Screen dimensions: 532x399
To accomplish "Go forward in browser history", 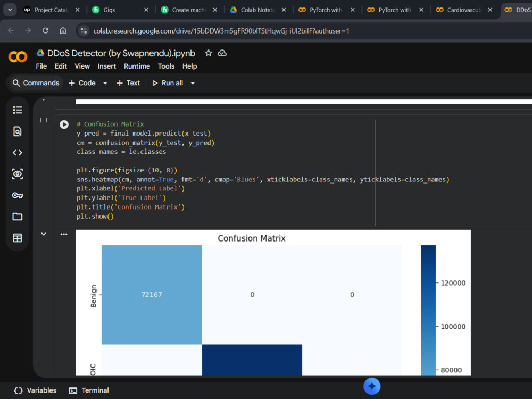I will coord(28,31).
